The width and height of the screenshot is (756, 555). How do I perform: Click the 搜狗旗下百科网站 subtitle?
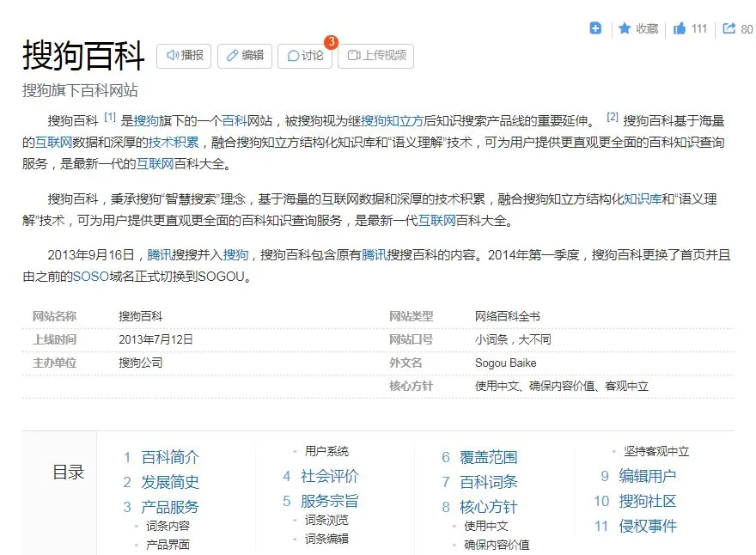(x=80, y=91)
